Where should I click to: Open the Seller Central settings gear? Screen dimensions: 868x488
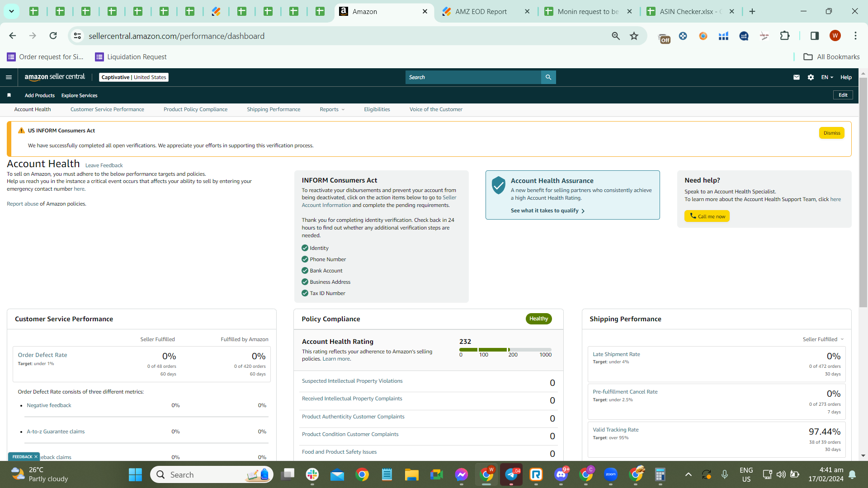pyautogui.click(x=811, y=77)
